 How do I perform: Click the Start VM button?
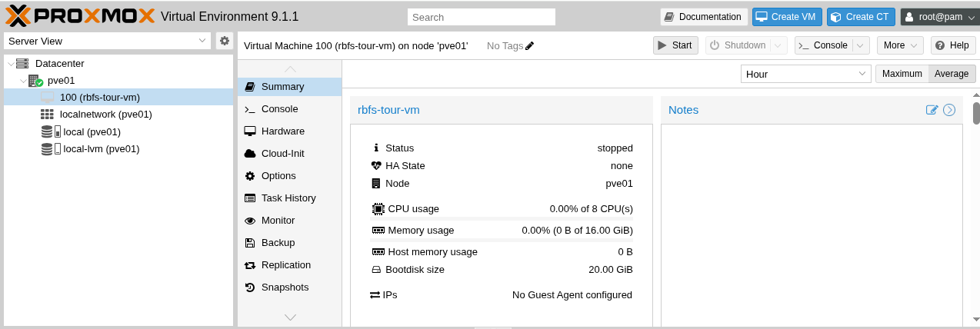(x=675, y=45)
